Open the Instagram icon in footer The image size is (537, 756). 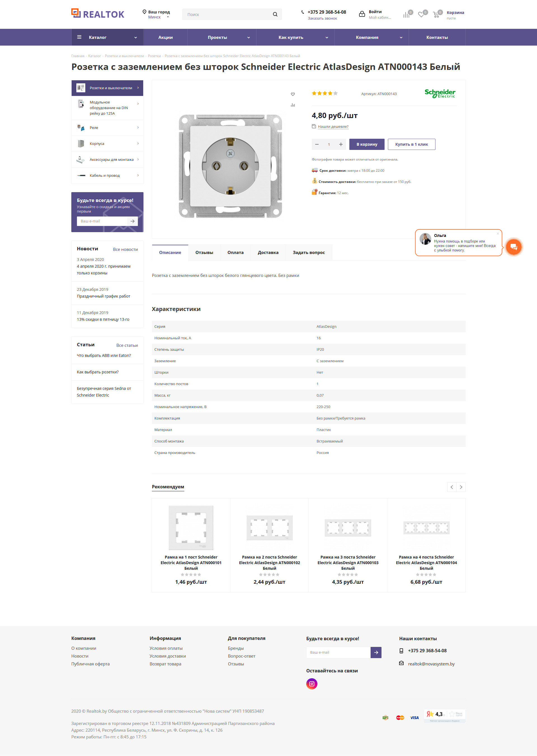point(312,684)
